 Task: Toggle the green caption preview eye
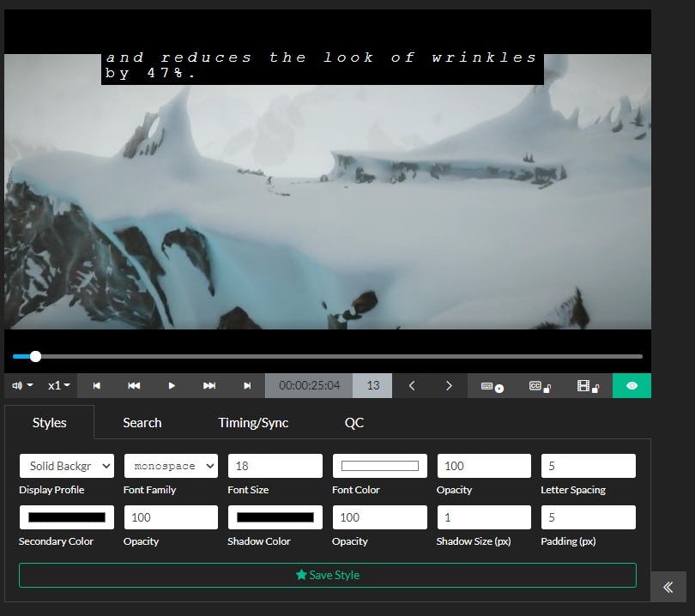click(632, 385)
